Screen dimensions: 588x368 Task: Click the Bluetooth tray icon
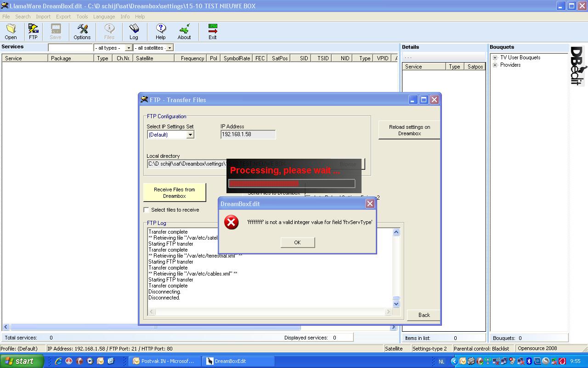click(529, 361)
